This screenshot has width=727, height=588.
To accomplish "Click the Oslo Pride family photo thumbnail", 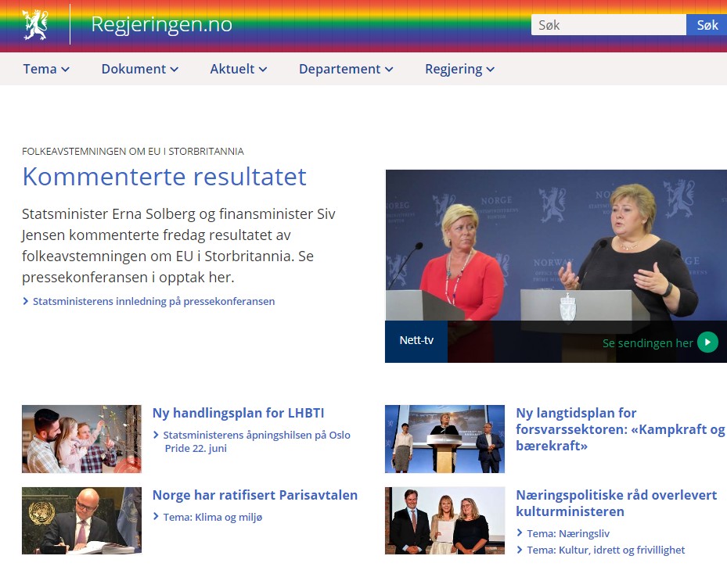I will click(x=81, y=439).
